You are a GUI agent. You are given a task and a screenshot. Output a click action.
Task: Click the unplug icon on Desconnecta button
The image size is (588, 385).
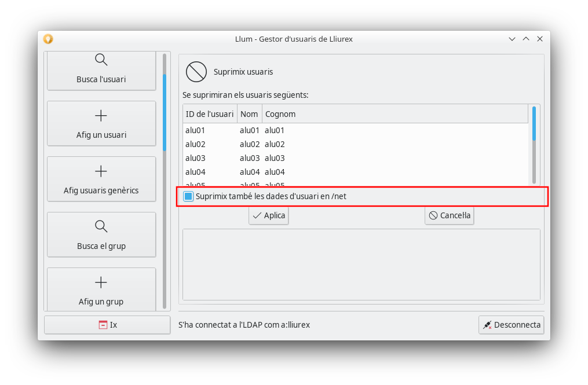pos(487,325)
